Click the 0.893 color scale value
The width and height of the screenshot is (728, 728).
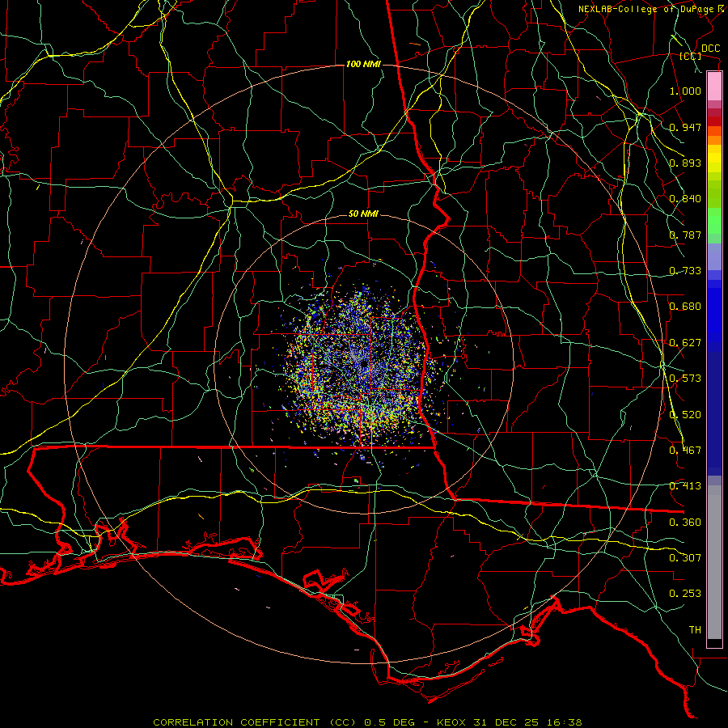click(685, 163)
